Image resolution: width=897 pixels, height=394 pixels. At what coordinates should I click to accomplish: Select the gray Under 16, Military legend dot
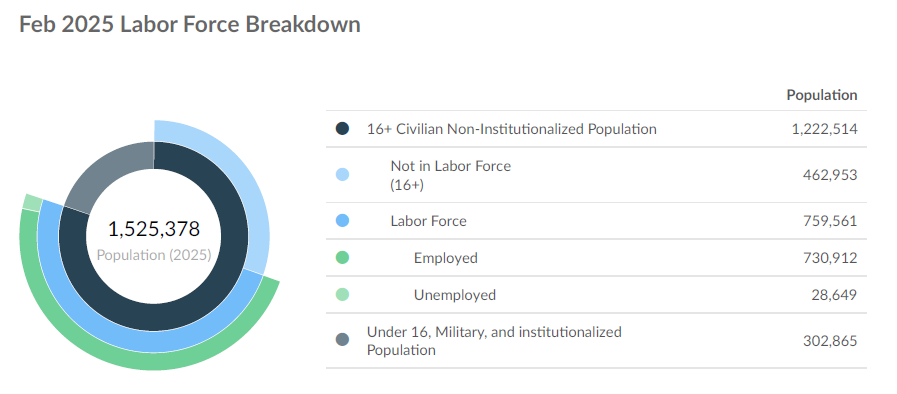pyautogui.click(x=342, y=340)
